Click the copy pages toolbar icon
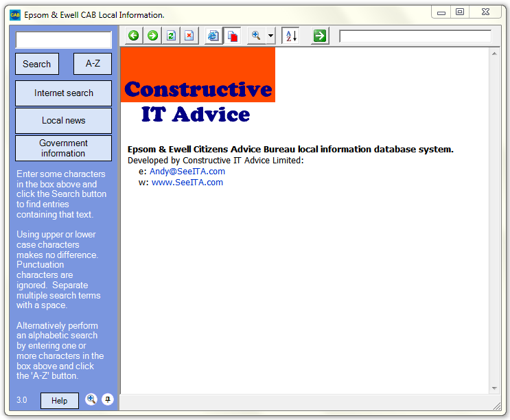The width and height of the screenshot is (510, 420). tap(232, 36)
